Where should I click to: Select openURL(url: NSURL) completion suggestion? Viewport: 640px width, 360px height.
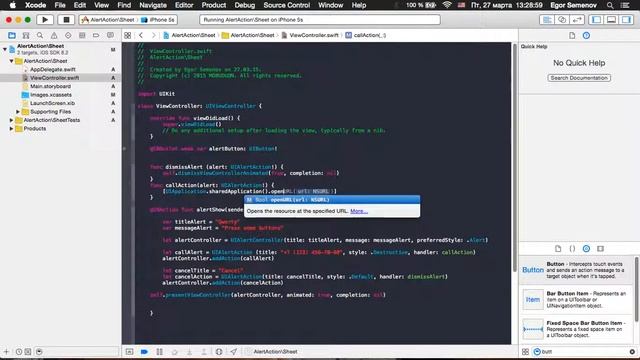[x=332, y=200]
